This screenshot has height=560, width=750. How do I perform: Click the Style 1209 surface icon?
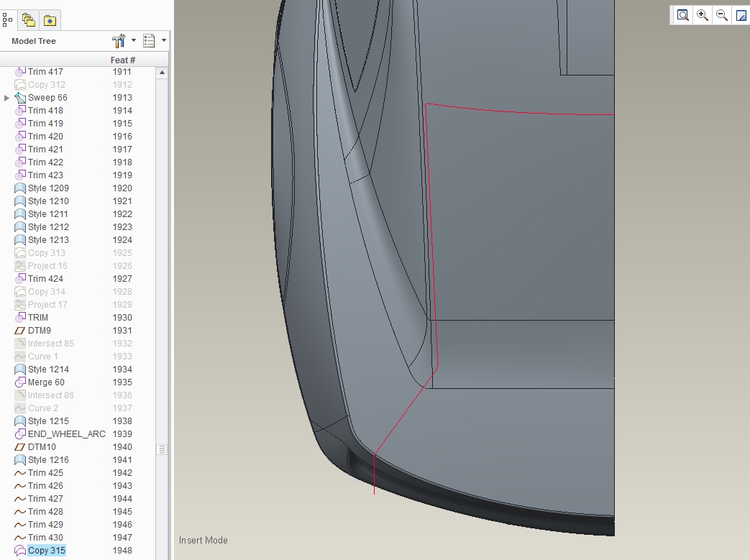coord(20,188)
